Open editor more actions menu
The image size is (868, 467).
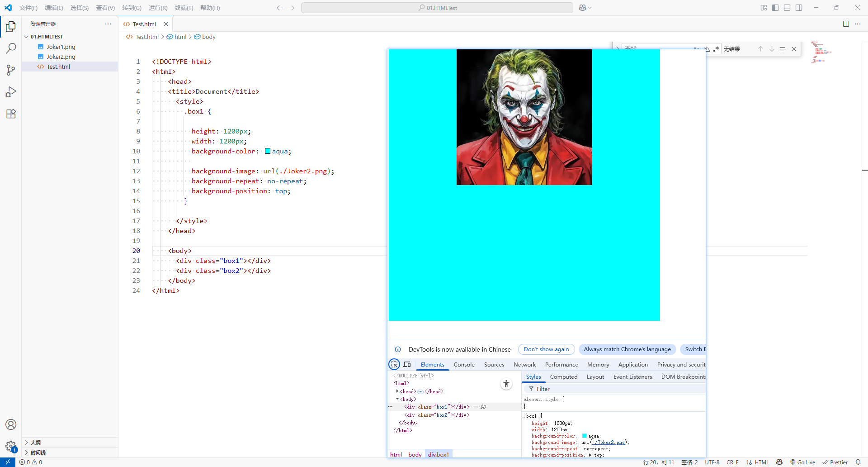(x=858, y=24)
